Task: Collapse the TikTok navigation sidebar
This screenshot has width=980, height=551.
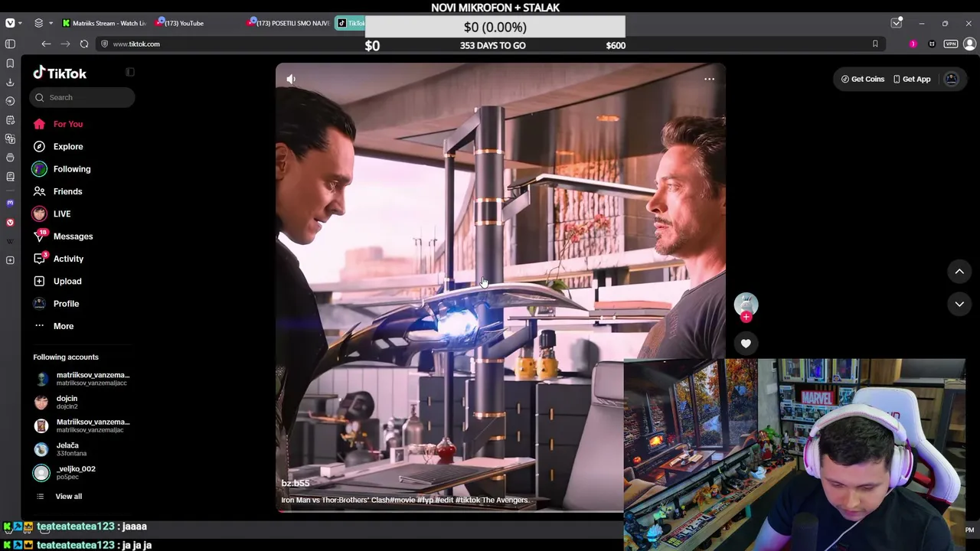Action: click(130, 73)
